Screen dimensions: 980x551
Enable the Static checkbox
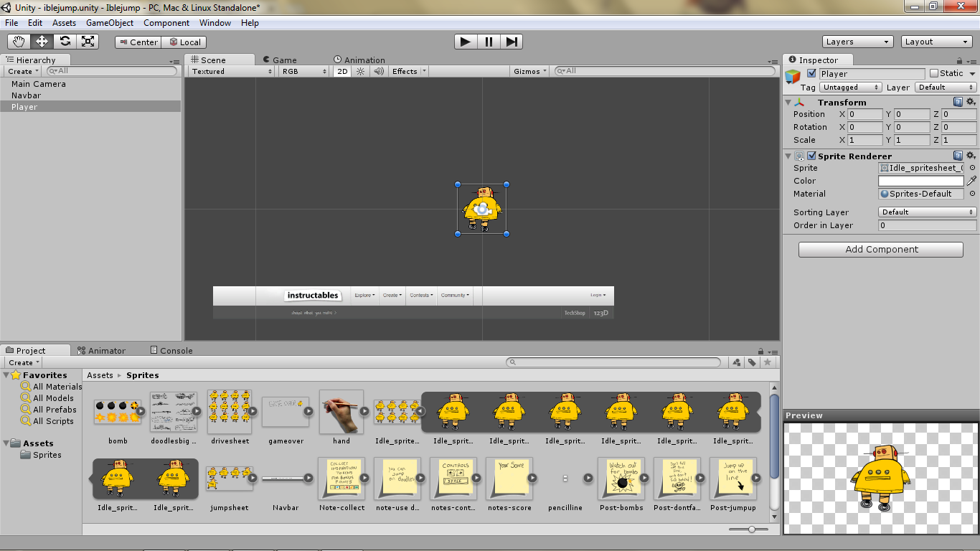pos(934,73)
